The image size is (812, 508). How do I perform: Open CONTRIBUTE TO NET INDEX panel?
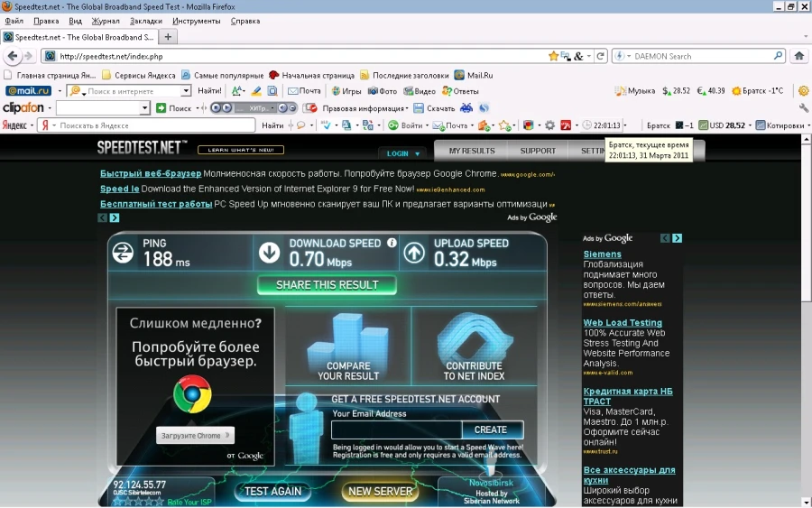[474, 346]
